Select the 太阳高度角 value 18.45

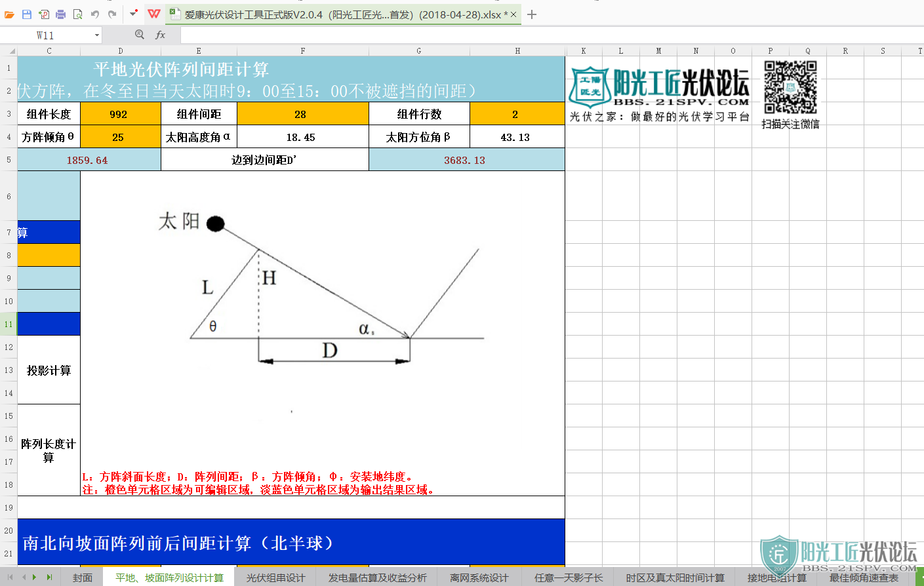[303, 137]
